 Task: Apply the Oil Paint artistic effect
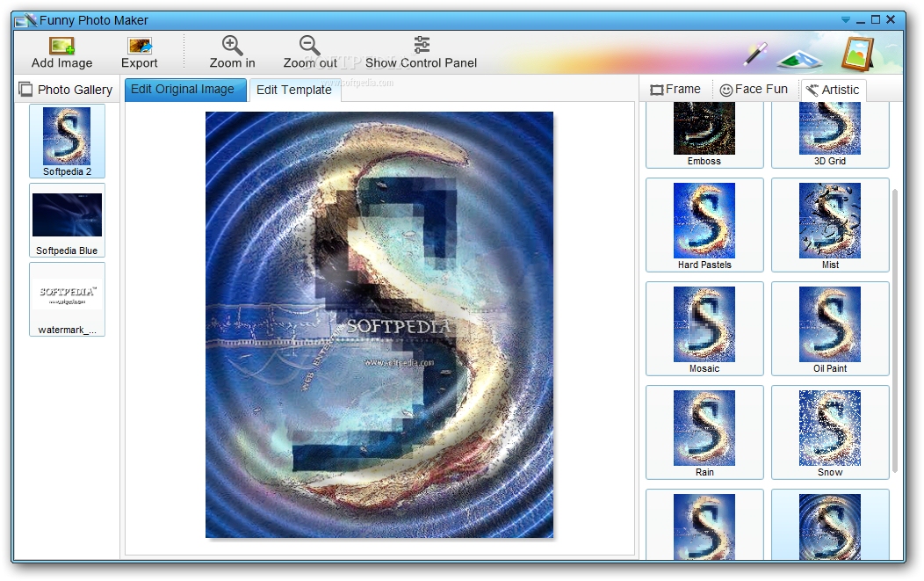[830, 329]
